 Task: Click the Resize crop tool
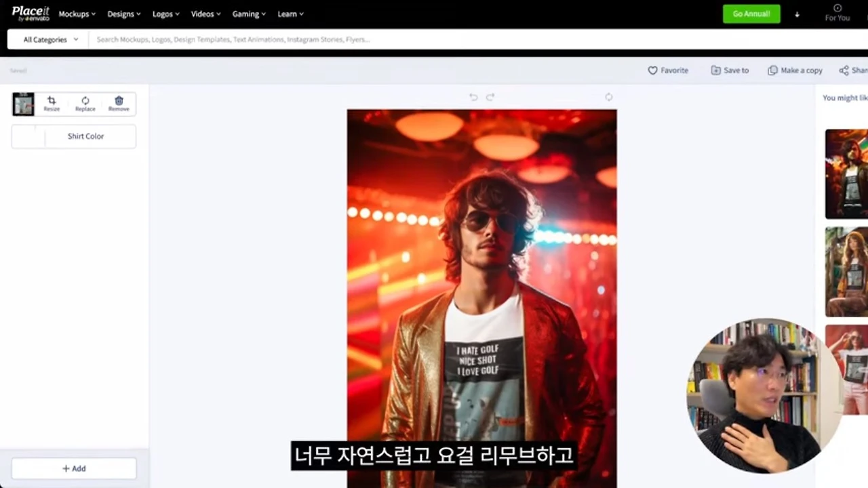click(x=52, y=104)
